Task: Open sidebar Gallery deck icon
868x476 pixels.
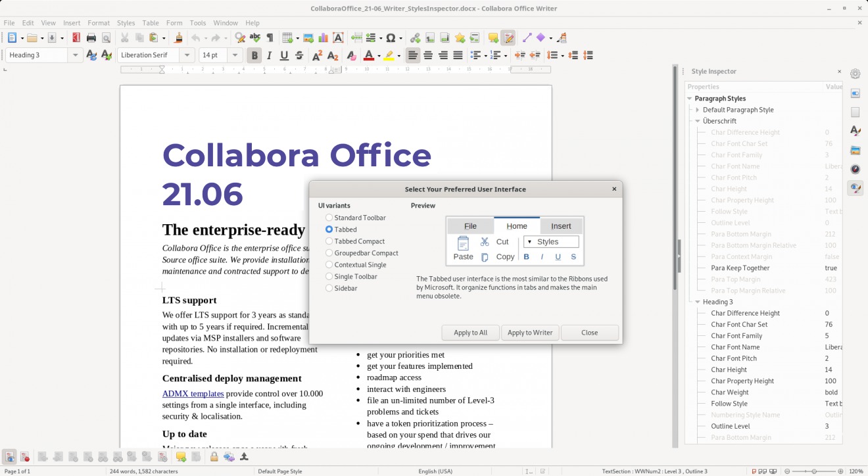Action: (856, 150)
